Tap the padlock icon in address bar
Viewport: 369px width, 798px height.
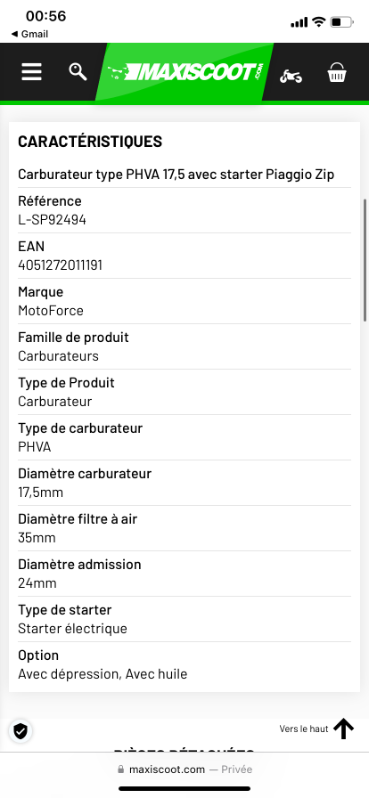coord(121,769)
